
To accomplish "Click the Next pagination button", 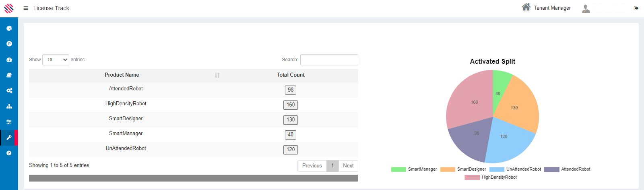I will click(348, 166).
